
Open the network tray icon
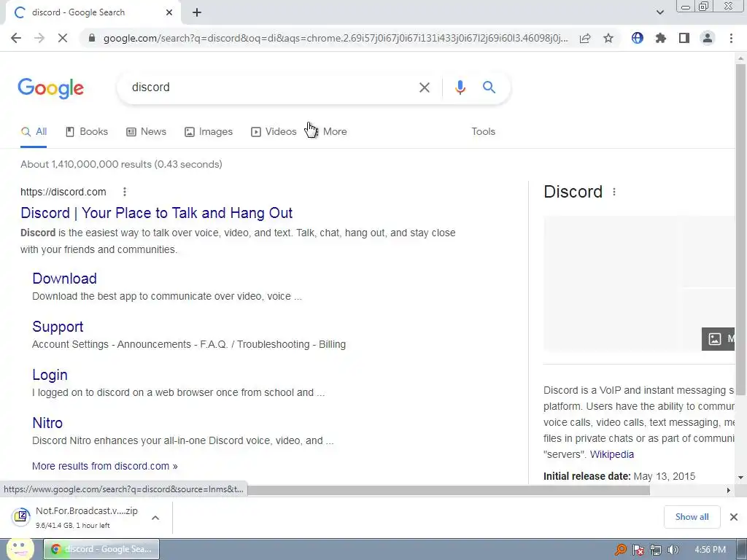tap(656, 550)
